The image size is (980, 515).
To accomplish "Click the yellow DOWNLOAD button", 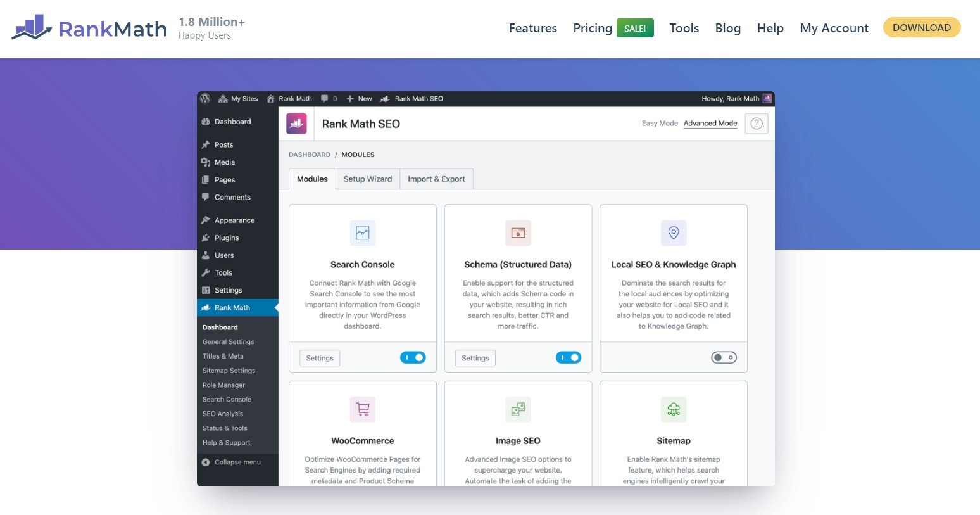I will (x=921, y=28).
